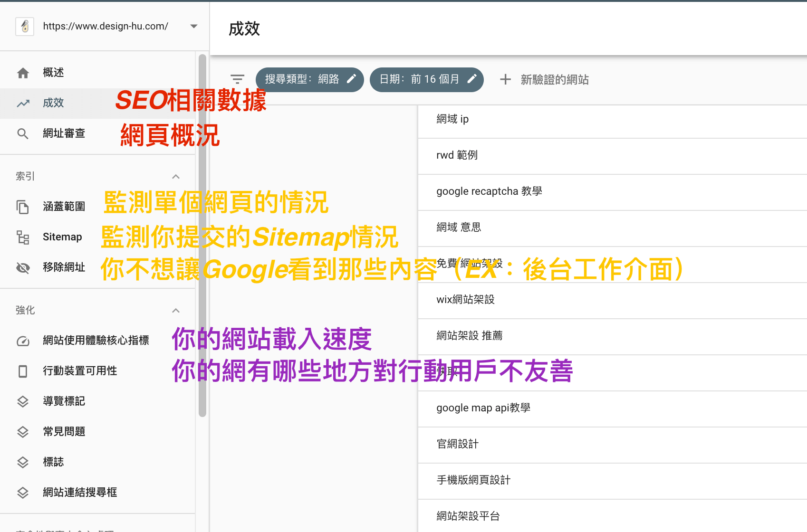Open the 常見問題 enhancement report
The height and width of the screenshot is (532, 807).
[97, 432]
